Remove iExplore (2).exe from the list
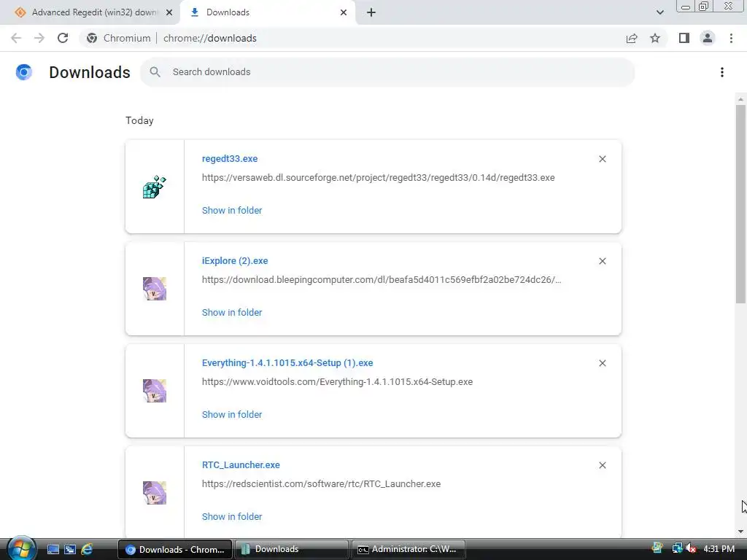The image size is (747, 560). pos(602,261)
